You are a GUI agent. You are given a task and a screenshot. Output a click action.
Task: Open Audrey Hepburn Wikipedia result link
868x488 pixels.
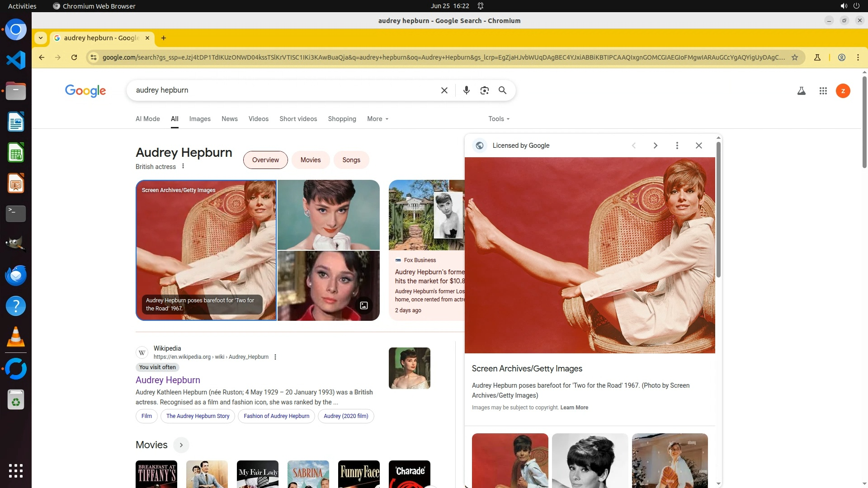[168, 380]
